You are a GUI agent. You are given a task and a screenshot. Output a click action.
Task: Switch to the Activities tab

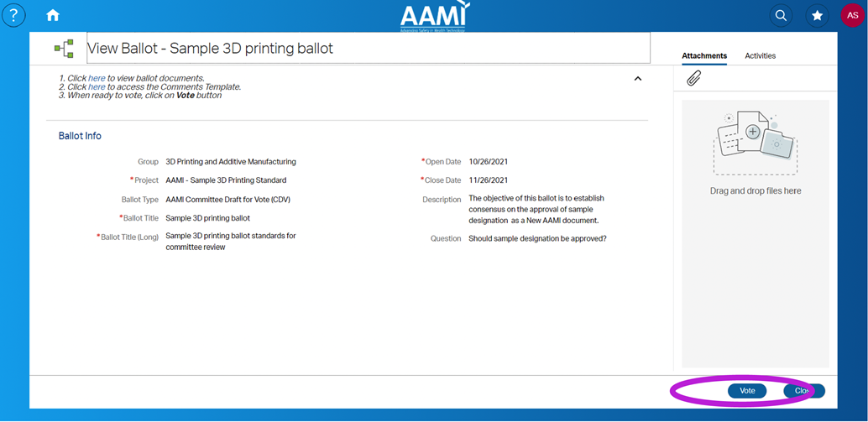pyautogui.click(x=760, y=56)
